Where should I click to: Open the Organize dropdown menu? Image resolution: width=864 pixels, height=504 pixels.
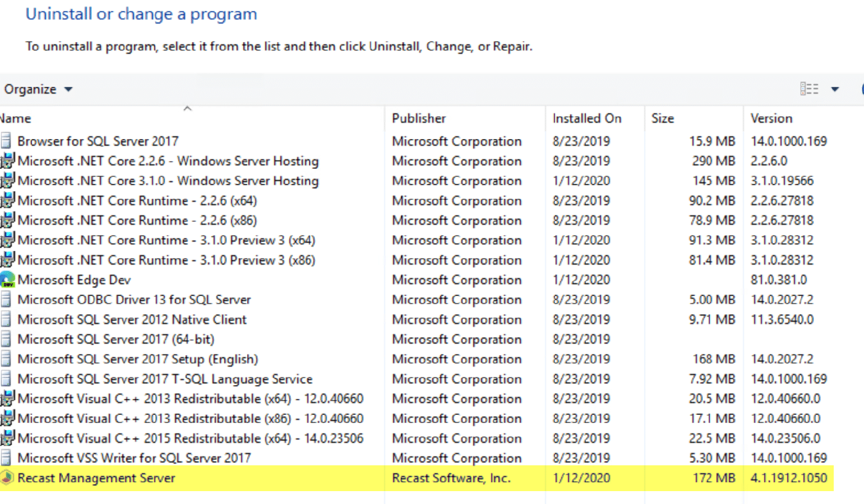click(38, 89)
